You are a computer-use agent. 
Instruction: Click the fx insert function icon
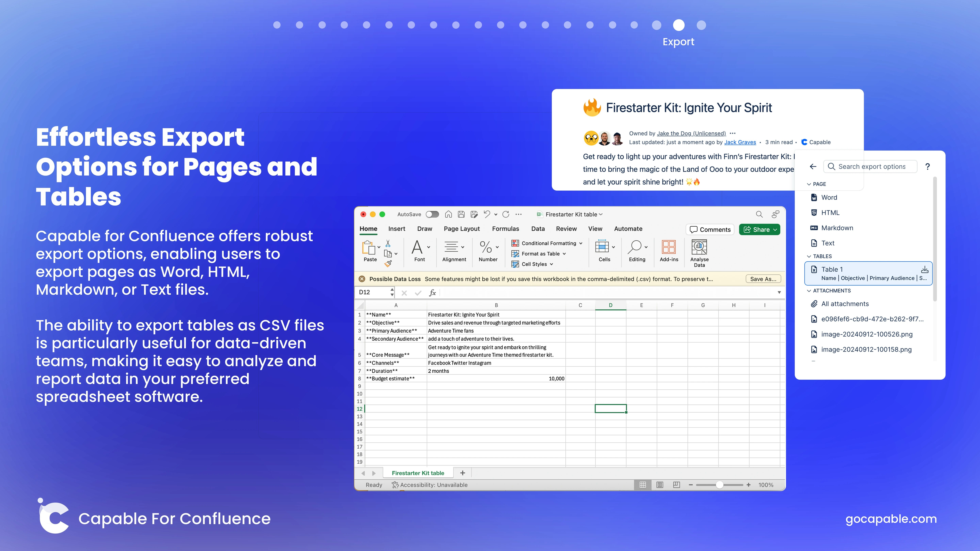[432, 293]
